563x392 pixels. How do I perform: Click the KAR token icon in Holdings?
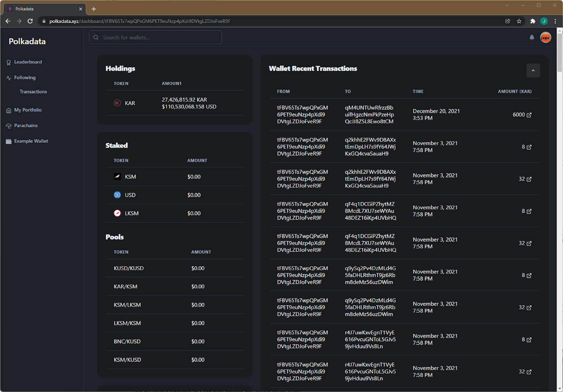tap(117, 103)
